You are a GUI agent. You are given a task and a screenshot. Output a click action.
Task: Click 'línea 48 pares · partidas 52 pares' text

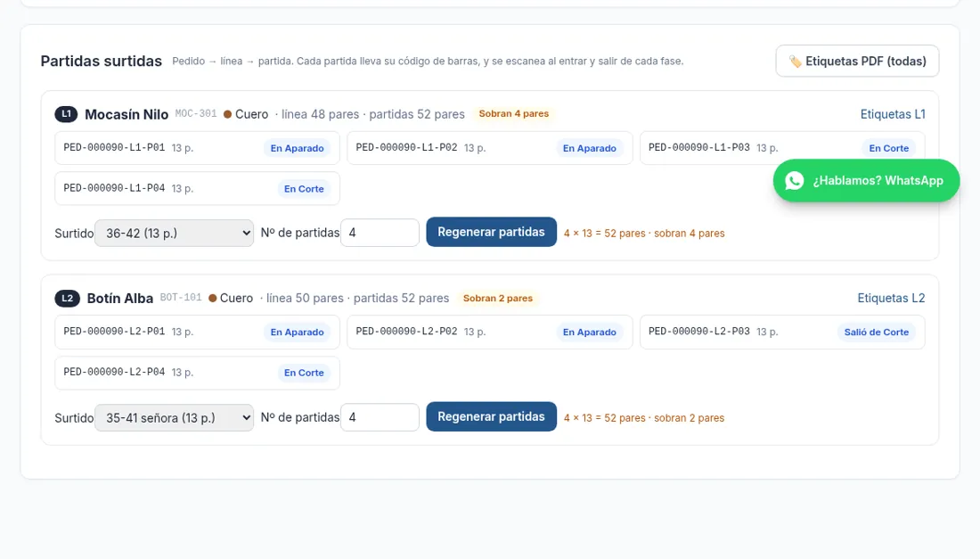tap(373, 114)
